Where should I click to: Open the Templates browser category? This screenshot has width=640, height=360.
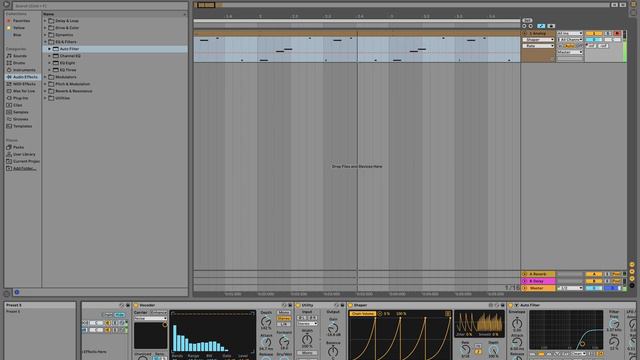tap(19, 126)
